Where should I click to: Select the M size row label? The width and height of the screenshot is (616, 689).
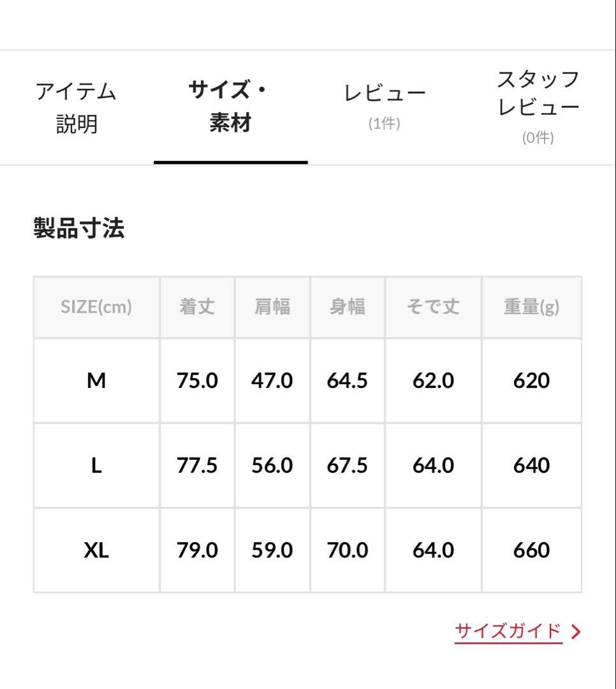tap(96, 380)
